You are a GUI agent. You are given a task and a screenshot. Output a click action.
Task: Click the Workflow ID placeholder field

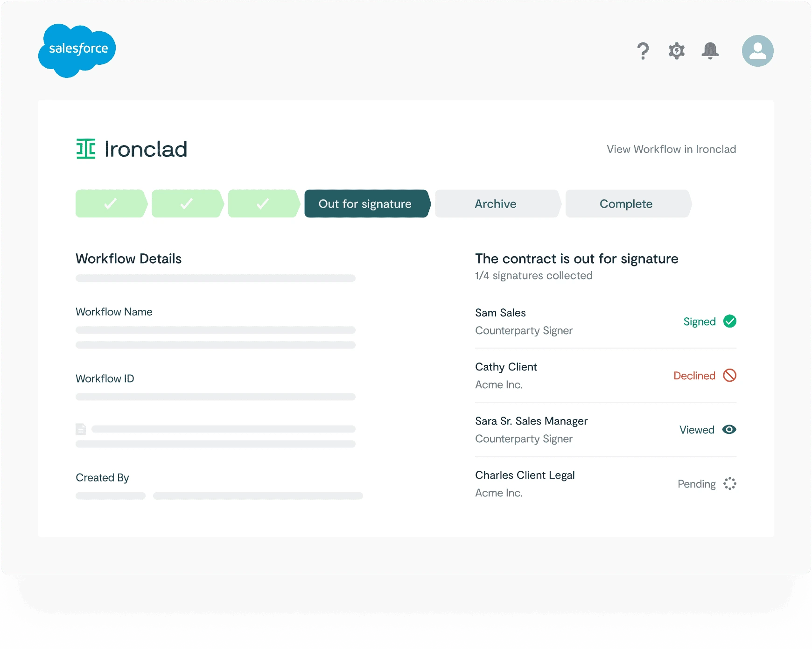click(x=215, y=396)
